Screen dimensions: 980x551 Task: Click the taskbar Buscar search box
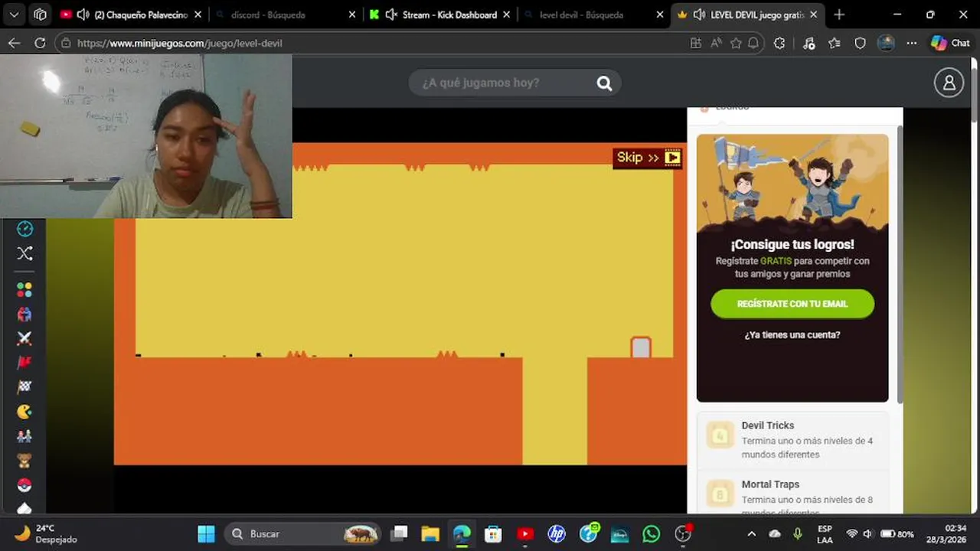click(304, 533)
